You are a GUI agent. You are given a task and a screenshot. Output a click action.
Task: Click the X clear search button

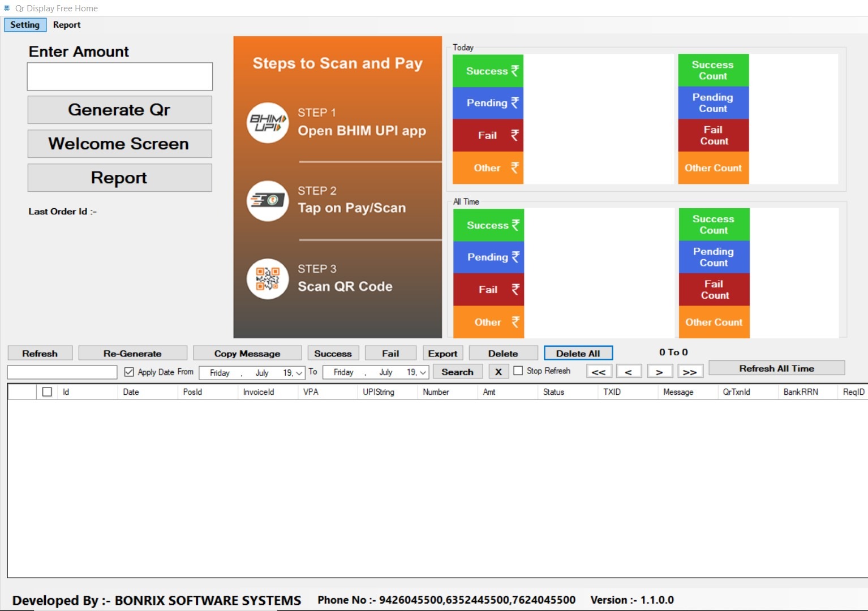coord(498,372)
